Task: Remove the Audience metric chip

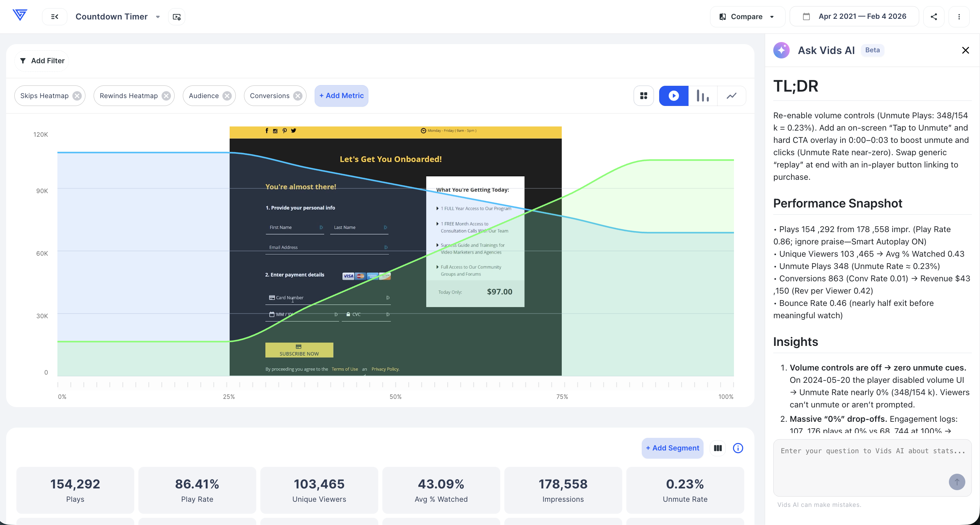Action: point(227,96)
